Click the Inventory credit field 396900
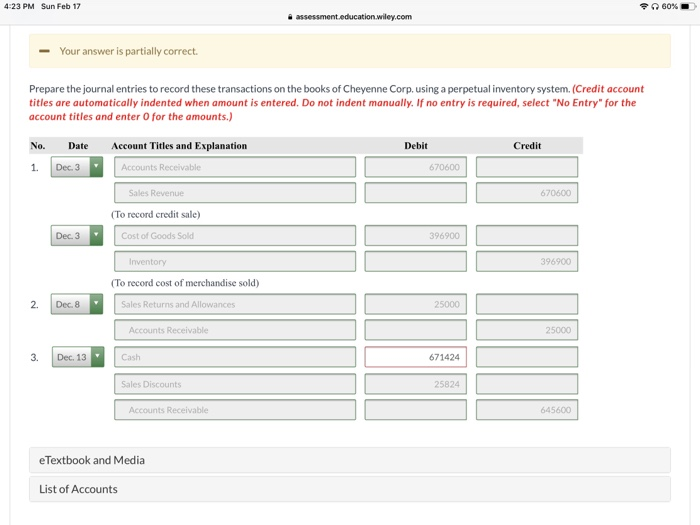This screenshot has width=700, height=525. [x=527, y=262]
